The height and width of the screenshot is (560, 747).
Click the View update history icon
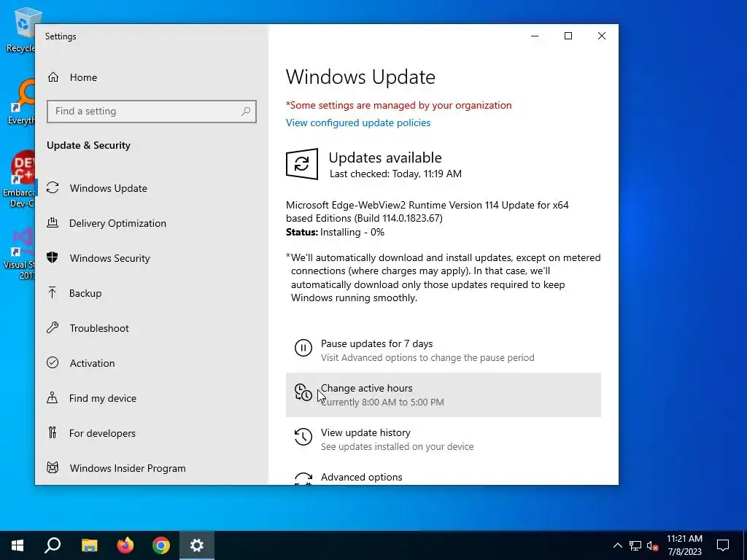[x=303, y=437]
